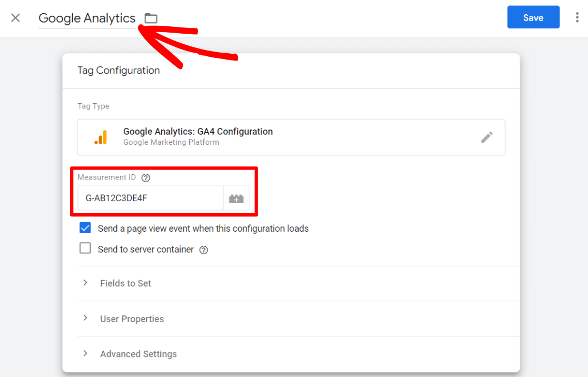Viewport: 588px width, 377px height.
Task: Insert a variable into the Measurement ID field
Action: 236,198
